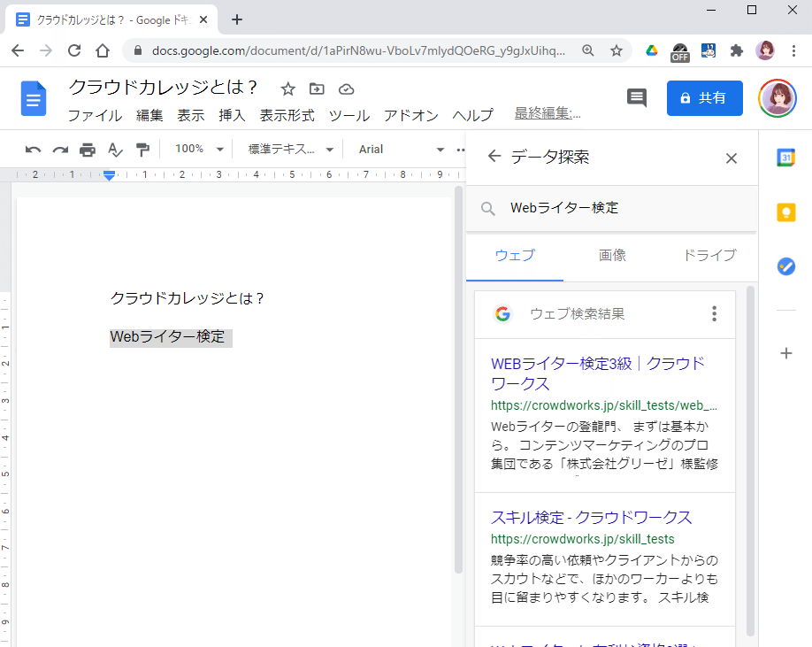This screenshot has width=812, height=647.
Task: Click the data explore search field
Action: coord(610,208)
